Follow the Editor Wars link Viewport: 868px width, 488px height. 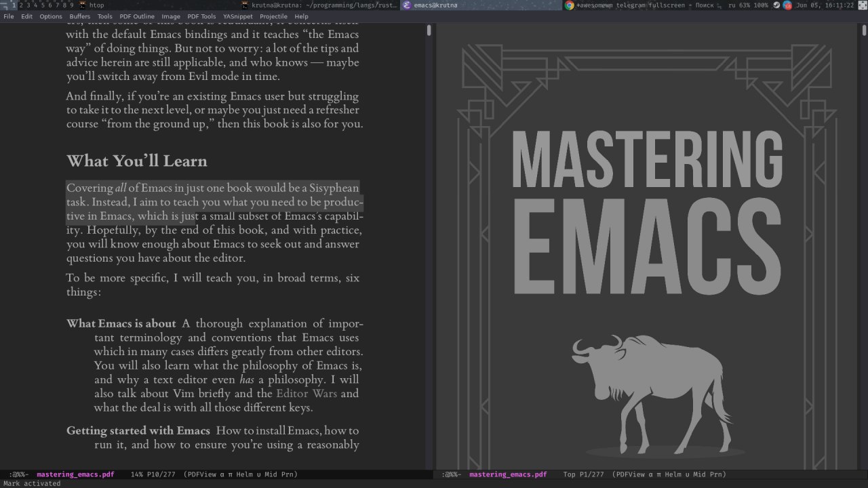pyautogui.click(x=307, y=394)
